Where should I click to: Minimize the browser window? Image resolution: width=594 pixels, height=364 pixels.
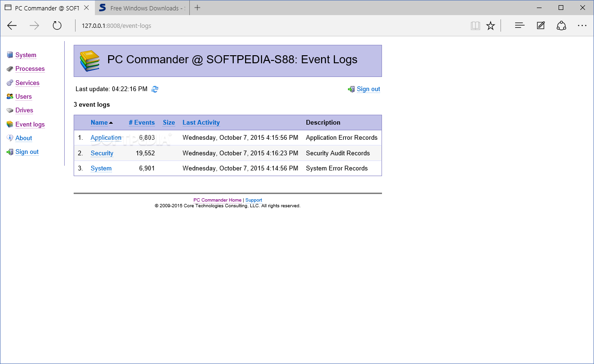(x=539, y=8)
